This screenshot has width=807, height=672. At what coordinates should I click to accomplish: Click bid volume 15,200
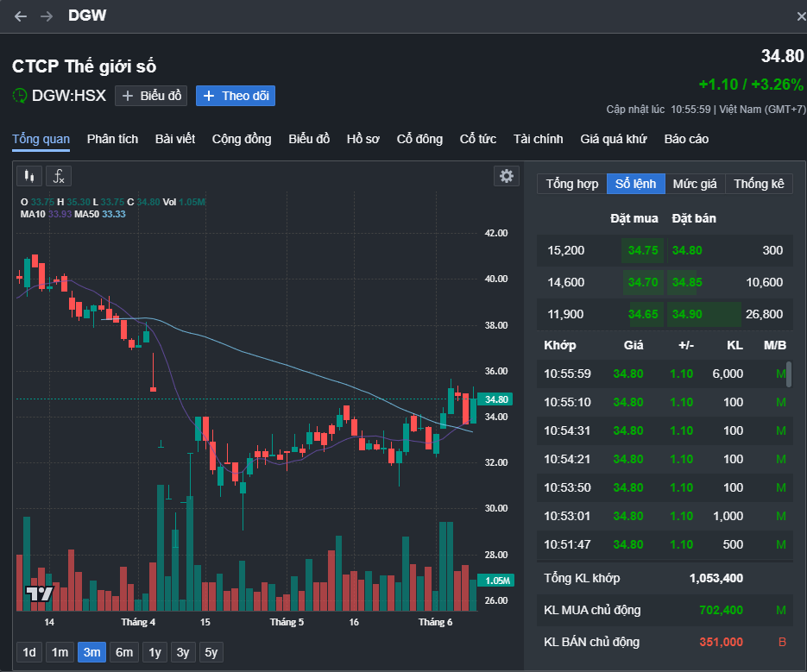pyautogui.click(x=565, y=250)
